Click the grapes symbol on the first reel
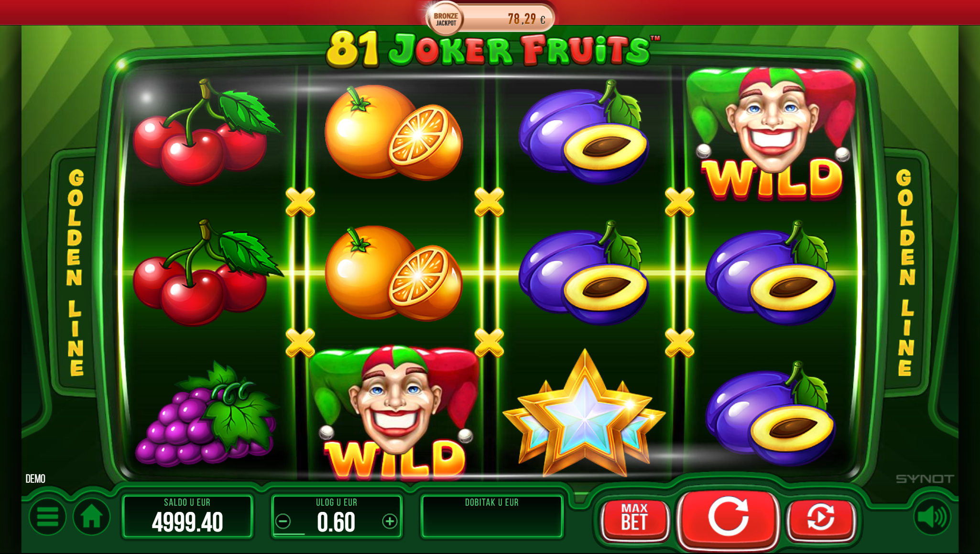Viewport: 980px width, 554px height. coord(206,414)
